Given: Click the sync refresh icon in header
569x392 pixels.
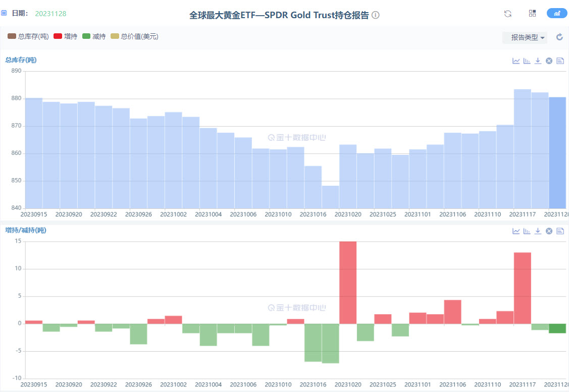Looking at the screenshot, I should click(508, 14).
